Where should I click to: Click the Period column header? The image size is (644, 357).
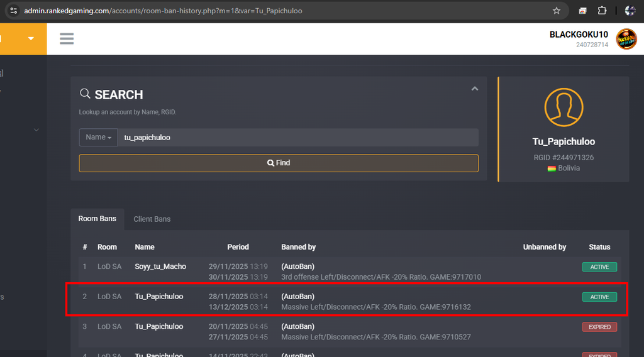[x=238, y=247]
